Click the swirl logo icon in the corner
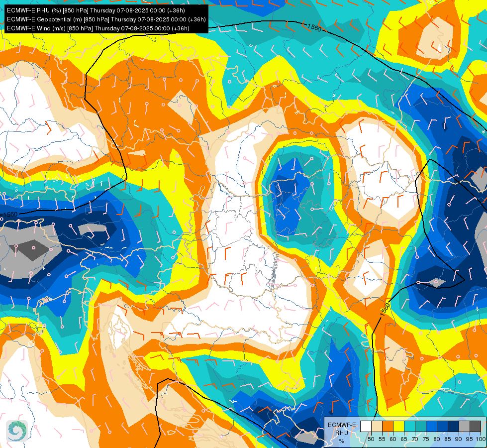The width and height of the screenshot is (487, 448). (x=17, y=431)
